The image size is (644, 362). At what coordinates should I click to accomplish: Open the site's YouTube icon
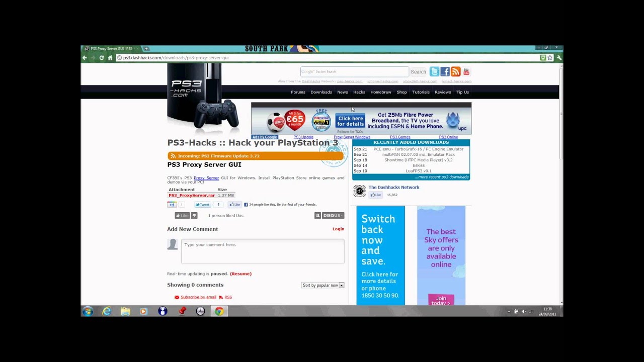[x=466, y=72]
